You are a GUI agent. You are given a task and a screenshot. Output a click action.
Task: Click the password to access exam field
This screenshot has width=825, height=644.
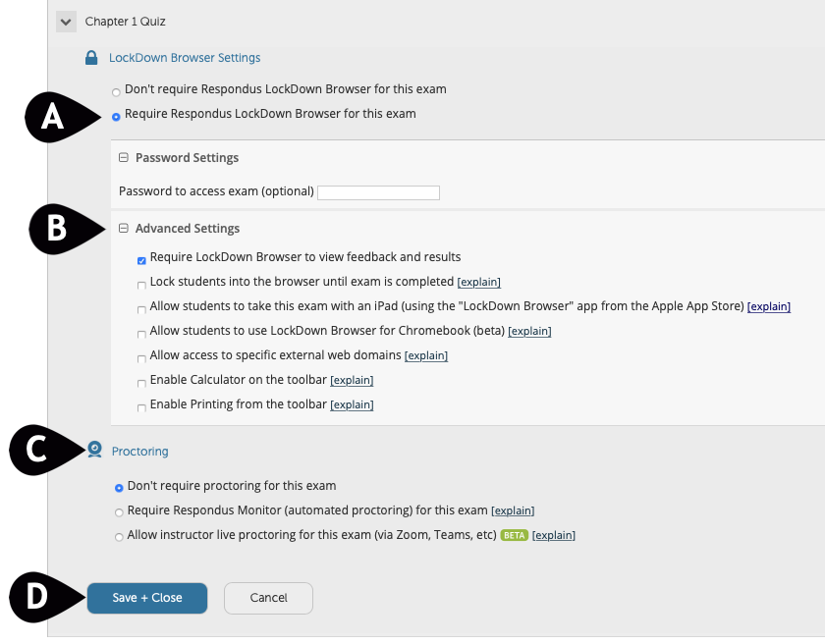click(x=378, y=192)
